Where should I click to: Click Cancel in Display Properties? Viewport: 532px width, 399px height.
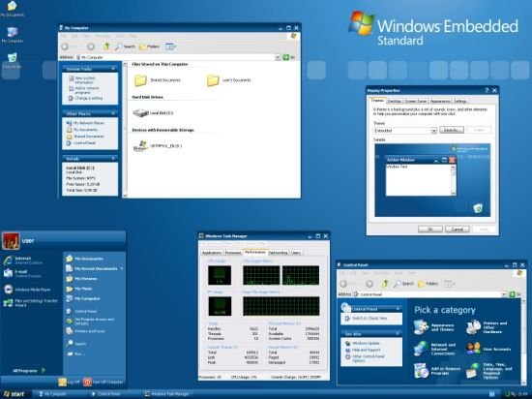[x=458, y=230]
